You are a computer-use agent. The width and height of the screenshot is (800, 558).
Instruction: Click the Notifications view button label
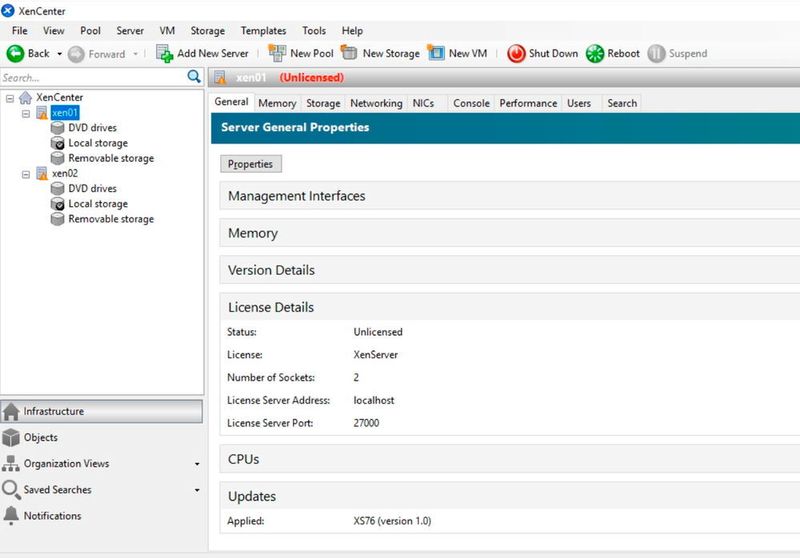[x=53, y=516]
